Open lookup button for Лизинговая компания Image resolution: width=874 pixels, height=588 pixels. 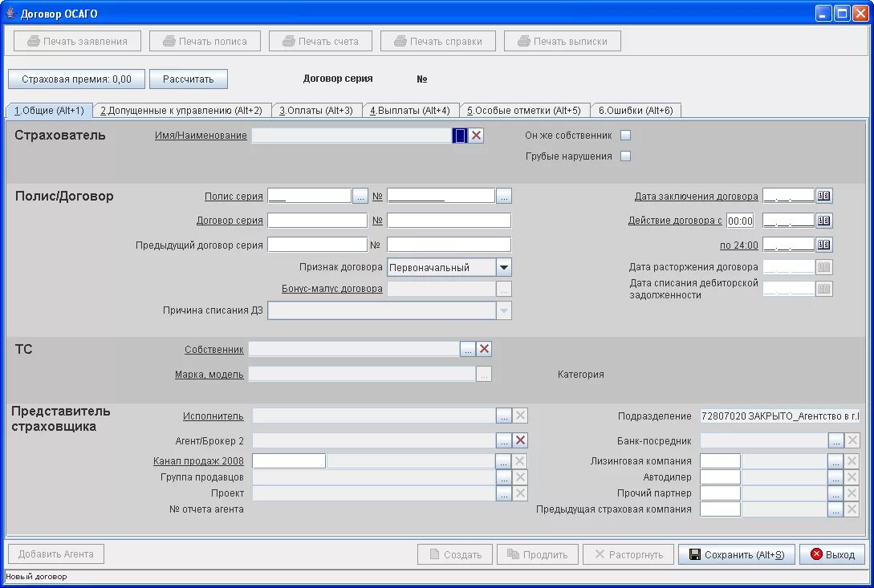tap(835, 461)
